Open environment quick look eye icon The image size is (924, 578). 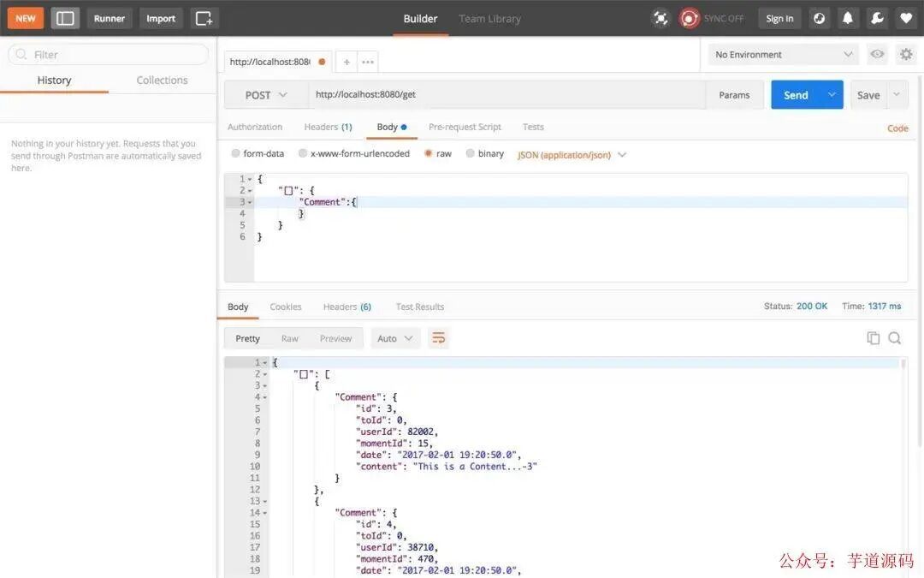[877, 54]
